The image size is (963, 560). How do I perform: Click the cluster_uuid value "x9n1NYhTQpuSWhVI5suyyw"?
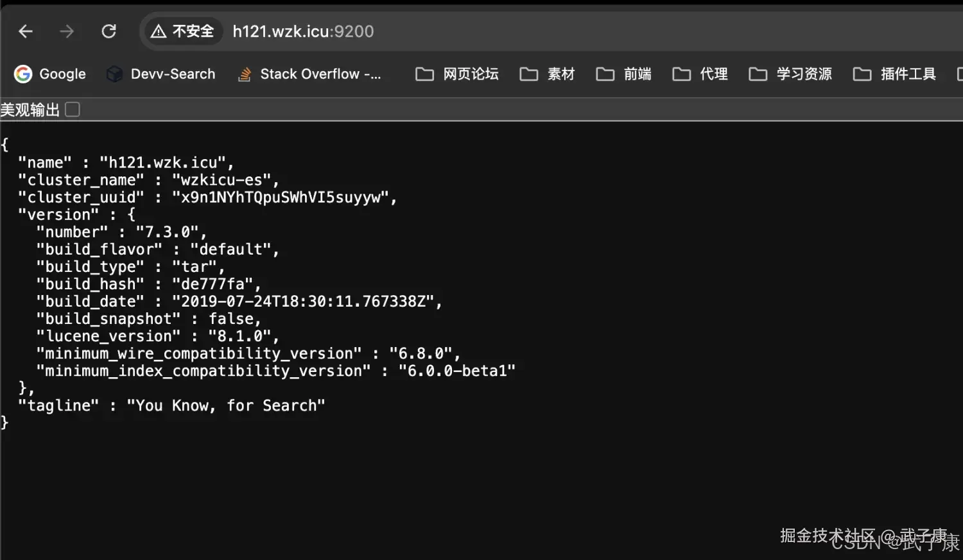tap(281, 198)
